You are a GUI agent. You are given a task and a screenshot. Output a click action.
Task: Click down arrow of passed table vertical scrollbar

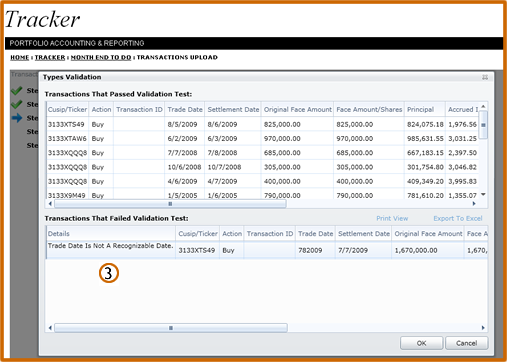(x=483, y=194)
